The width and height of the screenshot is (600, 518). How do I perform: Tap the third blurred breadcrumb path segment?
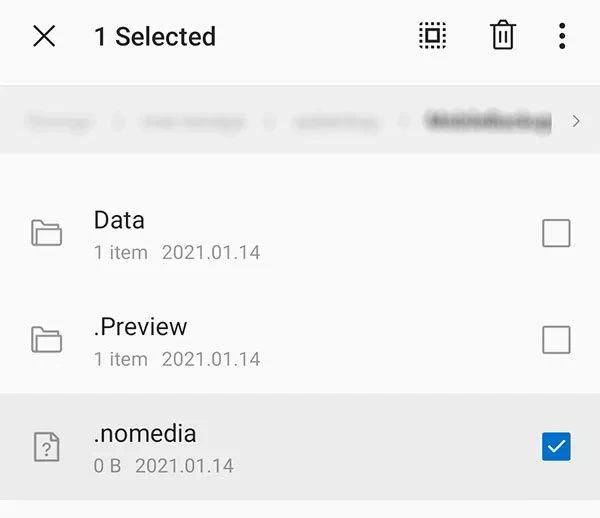pyautogui.click(x=336, y=122)
